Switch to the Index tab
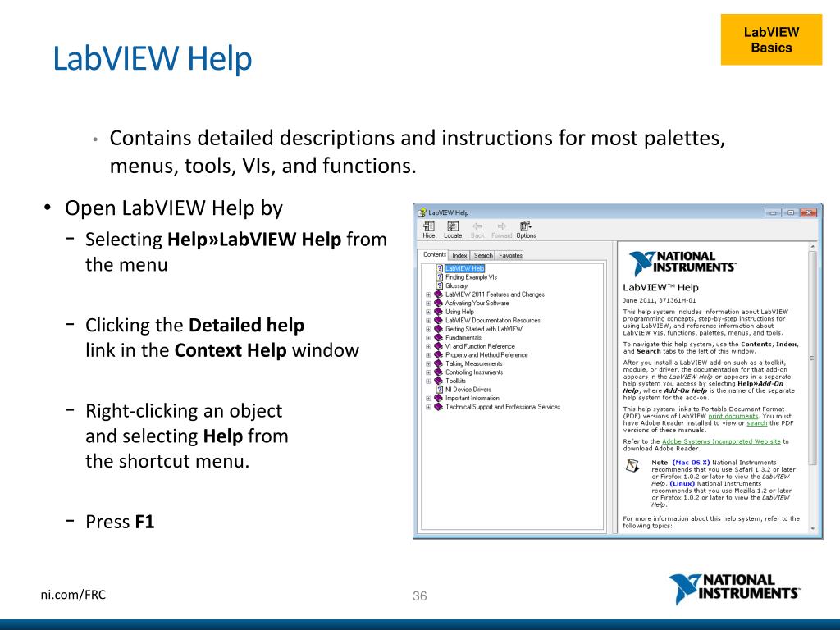 tap(459, 256)
